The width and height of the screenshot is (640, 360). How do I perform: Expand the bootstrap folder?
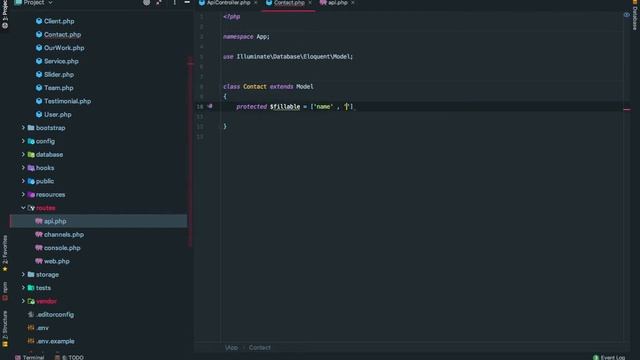click(23, 128)
